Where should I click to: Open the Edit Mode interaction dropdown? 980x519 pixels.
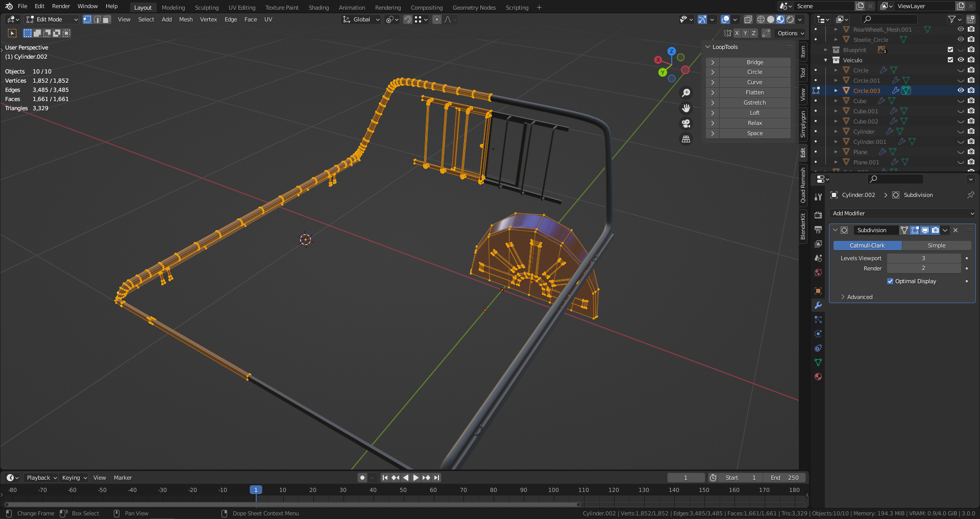(x=52, y=19)
